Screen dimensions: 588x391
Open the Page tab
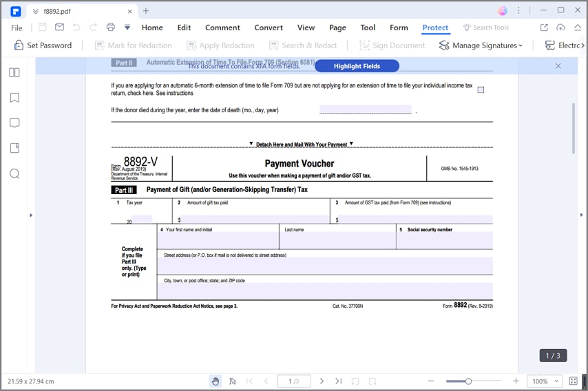[337, 28]
